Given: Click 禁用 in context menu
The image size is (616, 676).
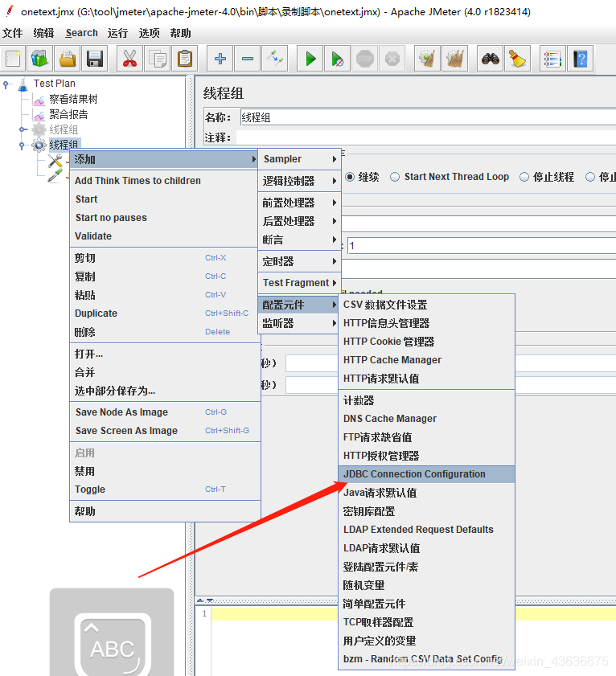Looking at the screenshot, I should click(x=164, y=471).
